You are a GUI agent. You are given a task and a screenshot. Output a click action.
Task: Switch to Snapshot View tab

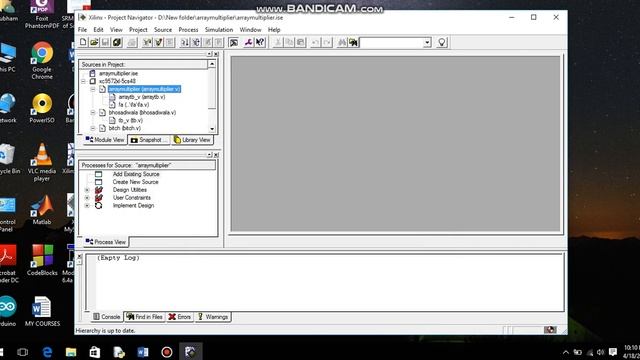pyautogui.click(x=149, y=140)
